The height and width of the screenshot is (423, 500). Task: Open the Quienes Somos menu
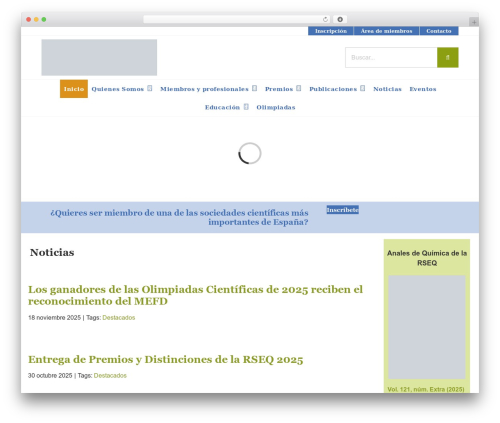(117, 89)
